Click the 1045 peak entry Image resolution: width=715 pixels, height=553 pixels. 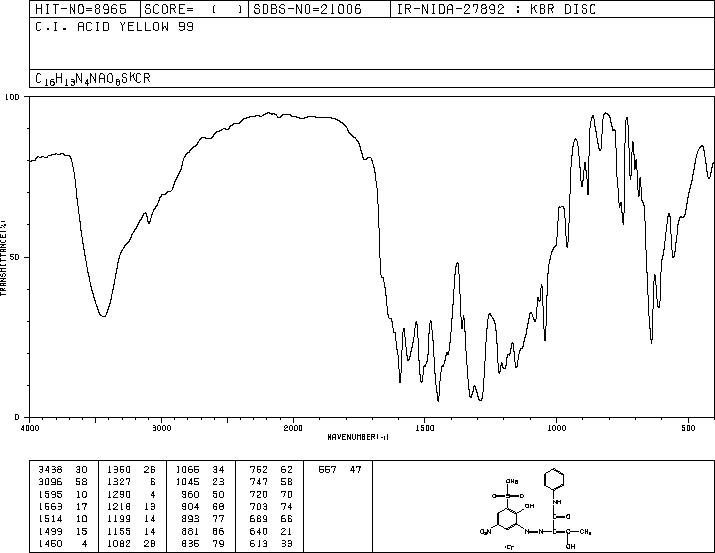click(x=200, y=482)
